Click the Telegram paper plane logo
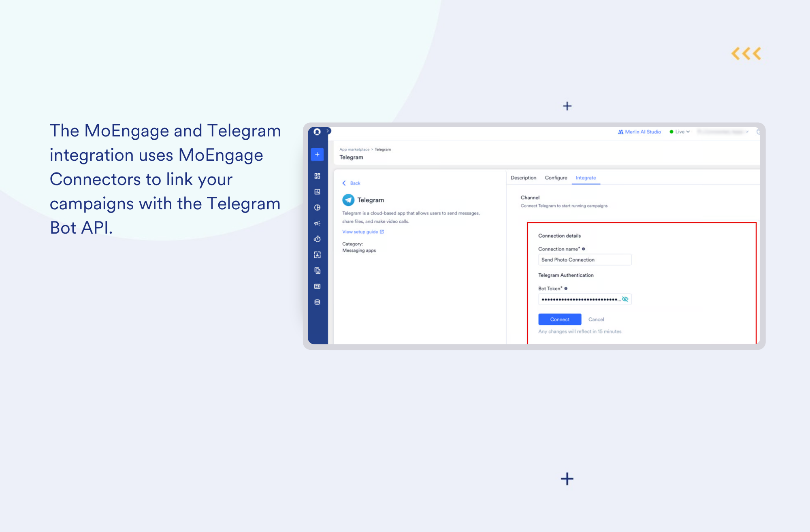This screenshot has height=532, width=810. [348, 200]
